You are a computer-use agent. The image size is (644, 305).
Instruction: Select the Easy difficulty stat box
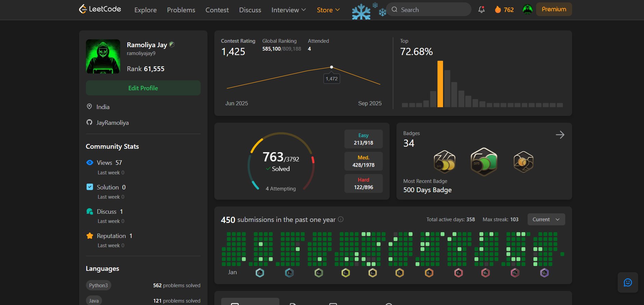tap(363, 139)
